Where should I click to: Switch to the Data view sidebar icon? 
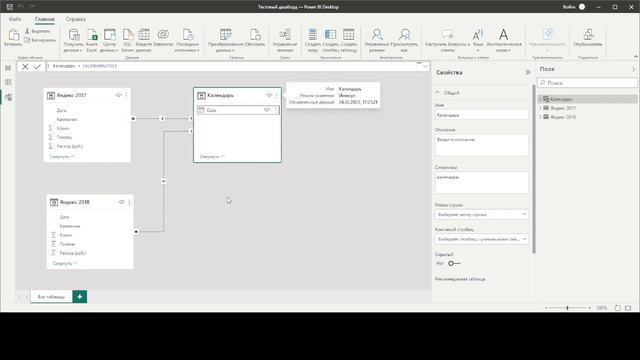(8, 82)
